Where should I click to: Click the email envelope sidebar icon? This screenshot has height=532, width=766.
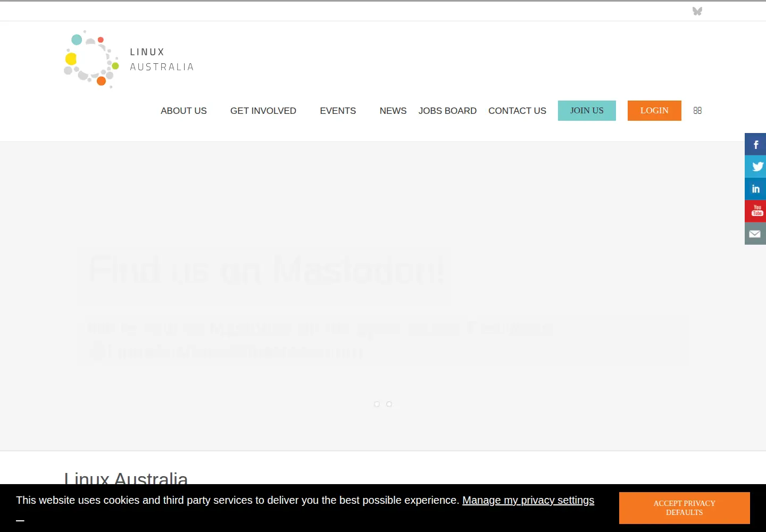point(755,234)
